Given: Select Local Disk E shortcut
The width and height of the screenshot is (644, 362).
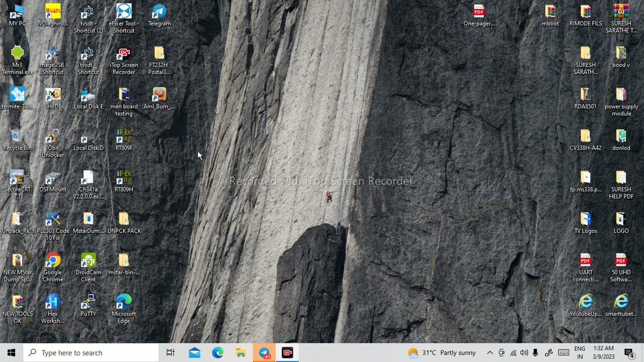Looking at the screenshot, I should (88, 98).
